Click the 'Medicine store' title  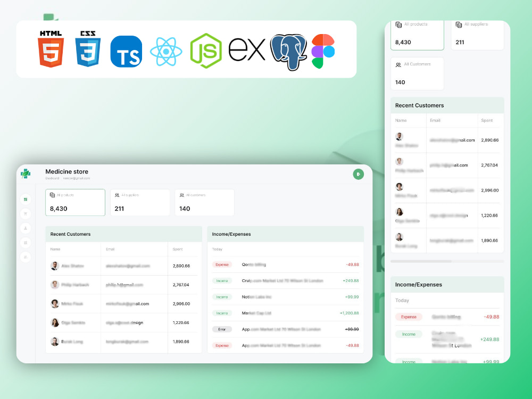pyautogui.click(x=67, y=172)
